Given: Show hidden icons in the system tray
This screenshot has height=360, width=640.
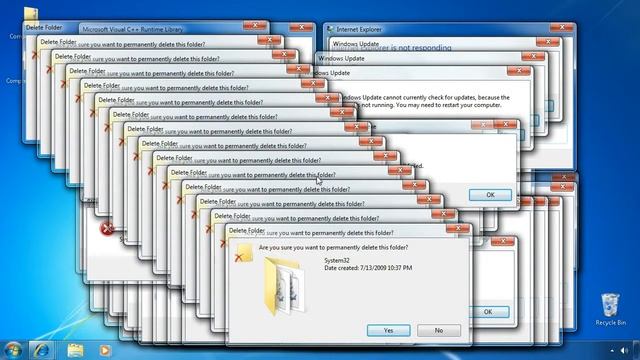Looking at the screenshot, I should click(x=612, y=350).
